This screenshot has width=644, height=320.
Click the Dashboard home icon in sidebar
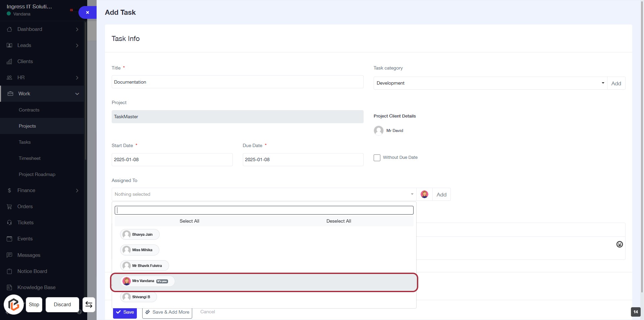point(9,29)
